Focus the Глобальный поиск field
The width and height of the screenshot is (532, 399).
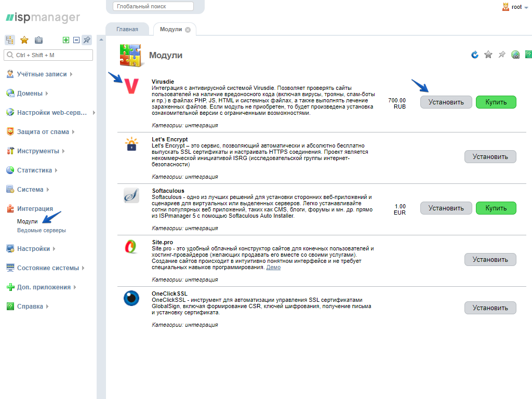pyautogui.click(x=153, y=6)
